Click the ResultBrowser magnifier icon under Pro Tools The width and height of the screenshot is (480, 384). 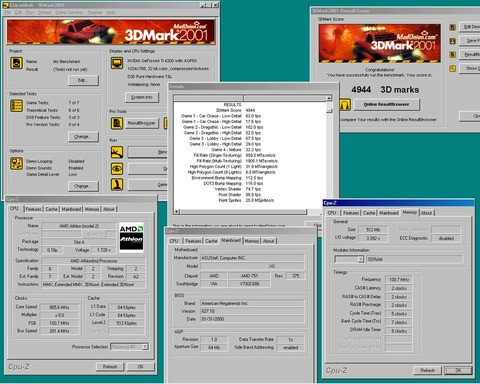pos(117,123)
